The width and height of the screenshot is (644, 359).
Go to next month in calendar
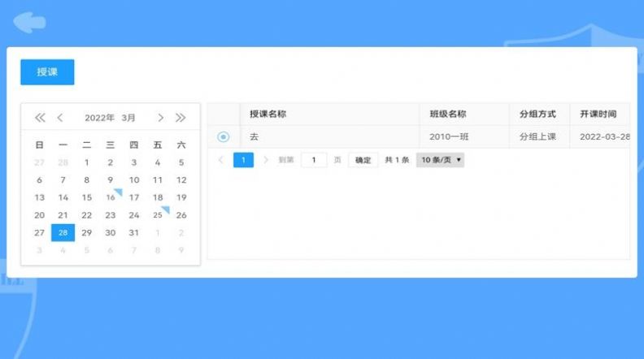[160, 118]
